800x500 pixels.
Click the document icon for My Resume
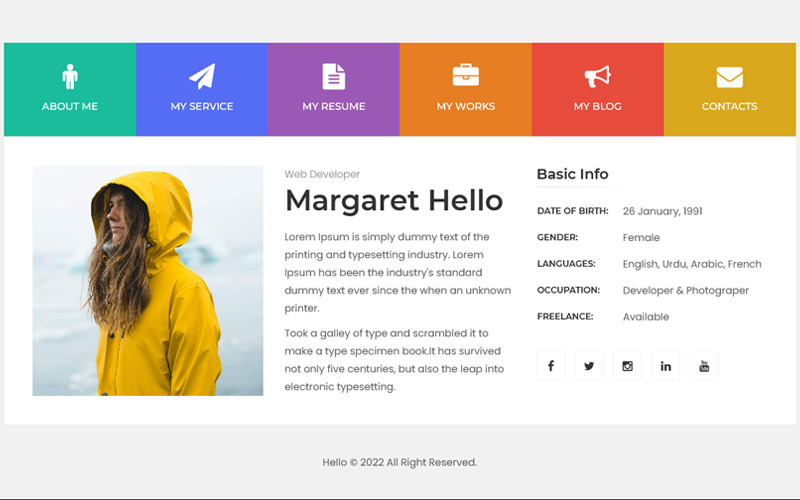(x=334, y=77)
